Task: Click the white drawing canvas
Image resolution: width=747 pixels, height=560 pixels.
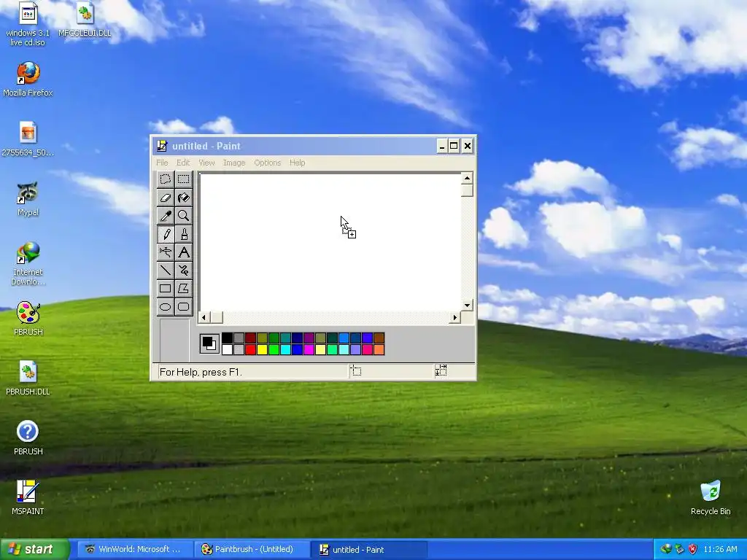Action: pos(330,242)
